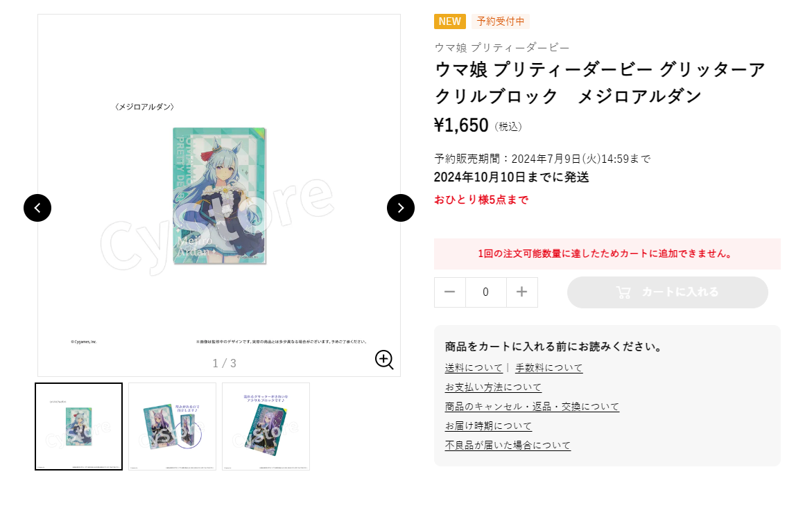The width and height of the screenshot is (812, 510).
Task: Click the 予約受付中 status tag
Action: [x=500, y=21]
